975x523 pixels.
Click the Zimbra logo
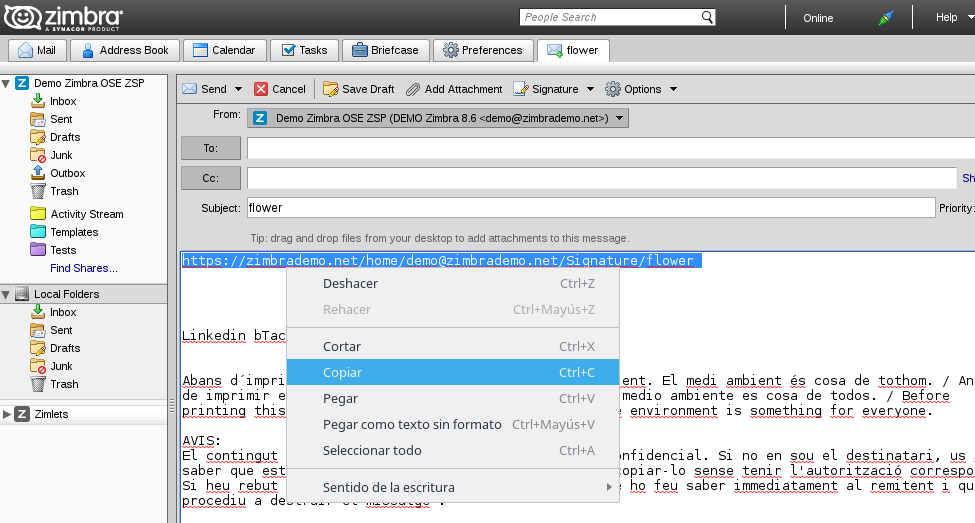pos(63,17)
